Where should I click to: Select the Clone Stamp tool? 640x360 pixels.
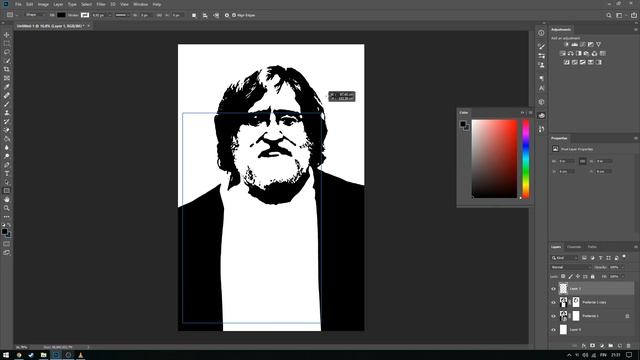7,113
